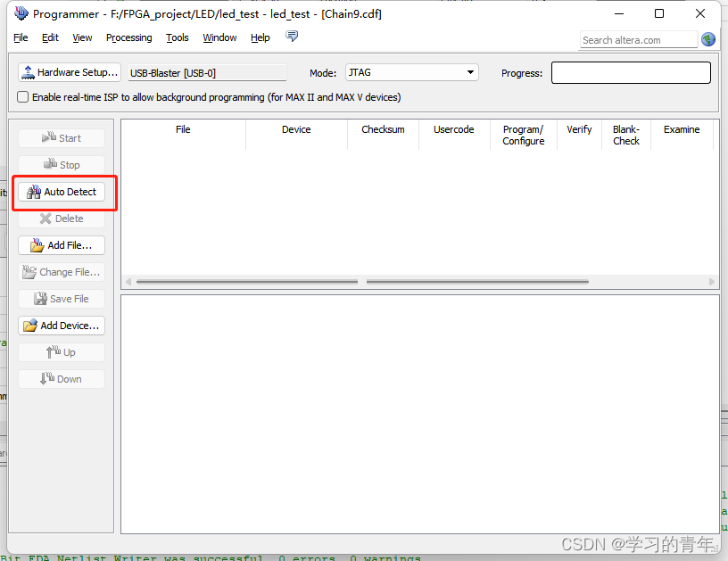Enable real-time ISP background programming

pos(22,97)
